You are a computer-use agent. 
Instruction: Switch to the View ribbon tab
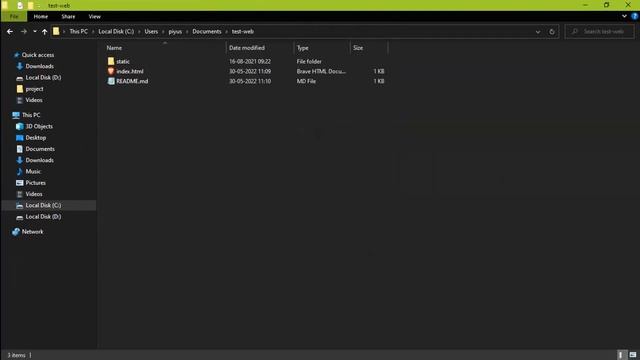point(94,16)
